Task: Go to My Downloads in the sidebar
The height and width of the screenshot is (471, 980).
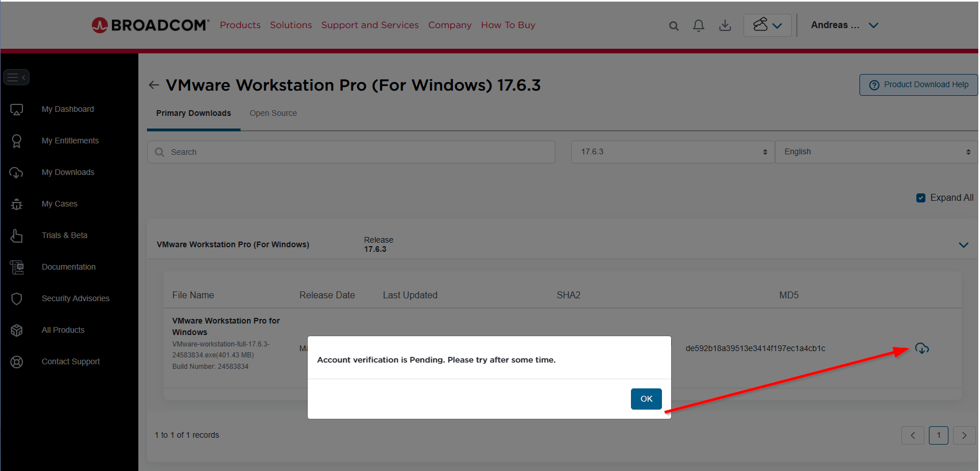Action: 68,173
